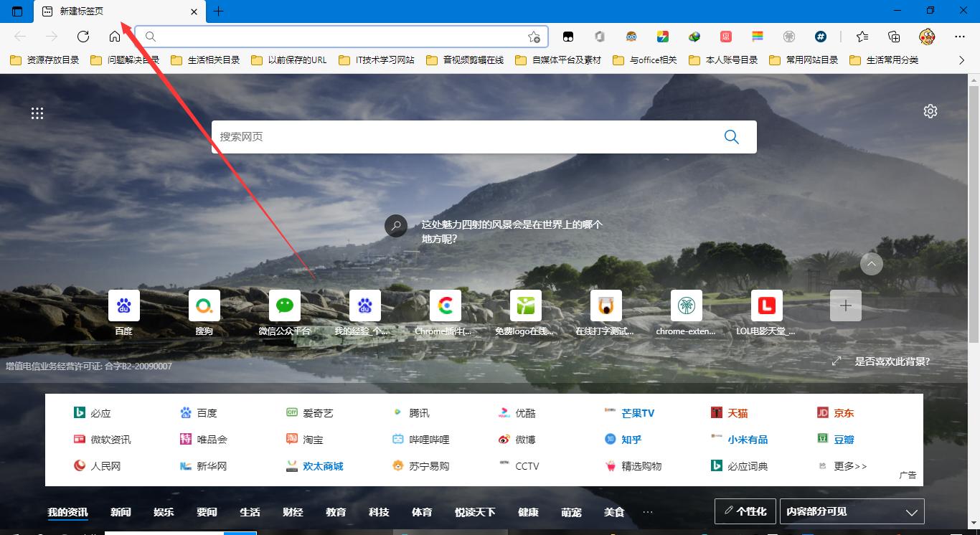Open the page settings gear icon
This screenshot has height=535, width=980.
[930, 111]
